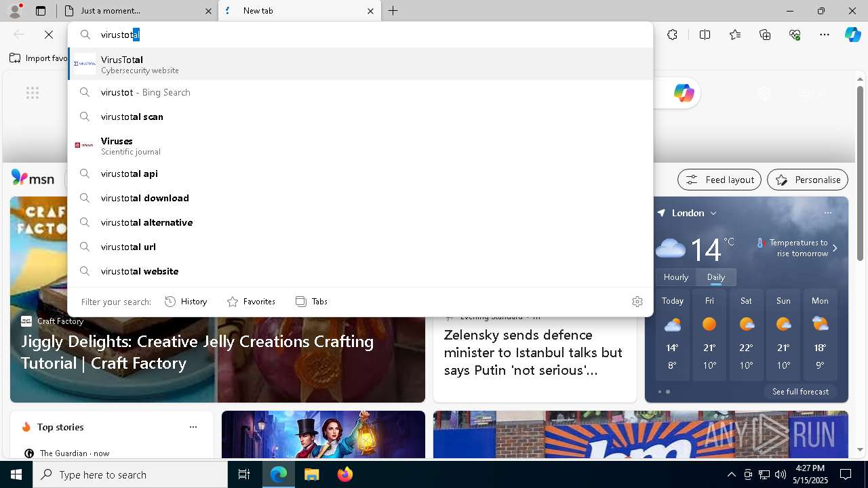Open Friday forecast column
868x488 pixels.
709,336
